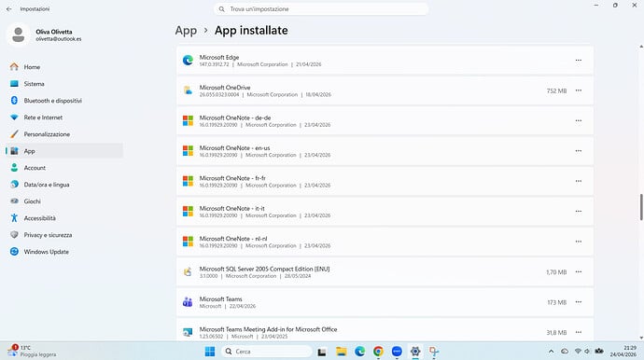Click the back arrow in Impostazioni
The image size is (644, 360).
(x=9, y=8)
